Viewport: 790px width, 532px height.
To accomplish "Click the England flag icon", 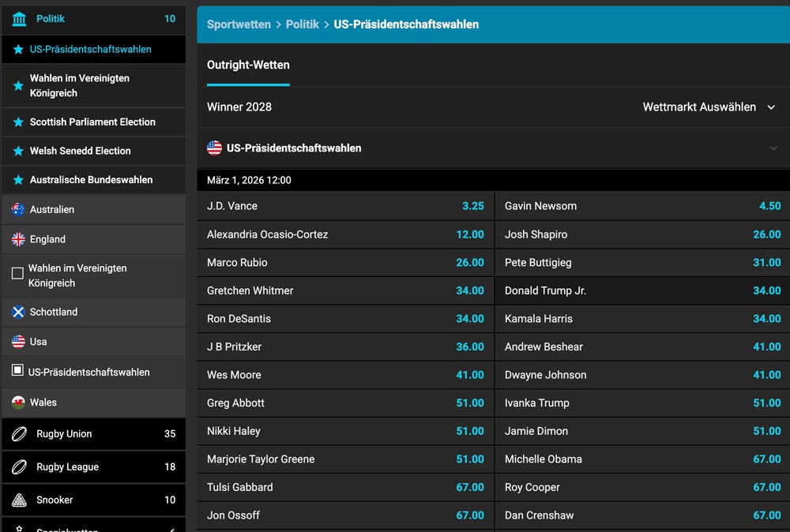I will (x=18, y=239).
